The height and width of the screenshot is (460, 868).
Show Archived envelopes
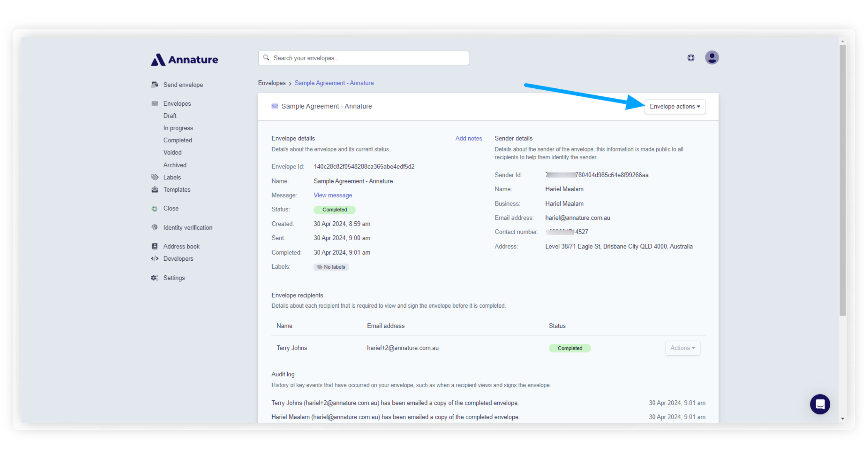click(x=175, y=165)
